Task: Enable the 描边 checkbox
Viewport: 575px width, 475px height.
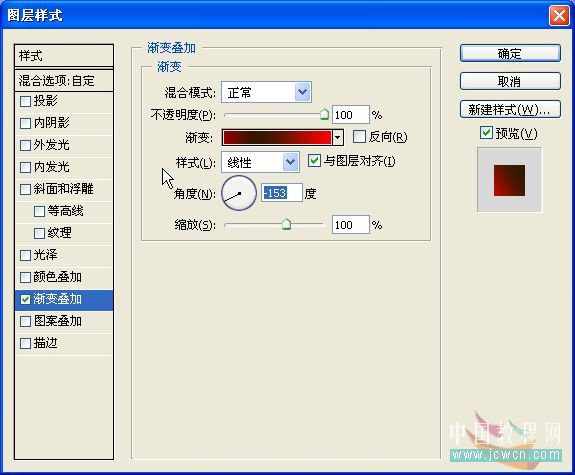Action: pyautogui.click(x=25, y=343)
